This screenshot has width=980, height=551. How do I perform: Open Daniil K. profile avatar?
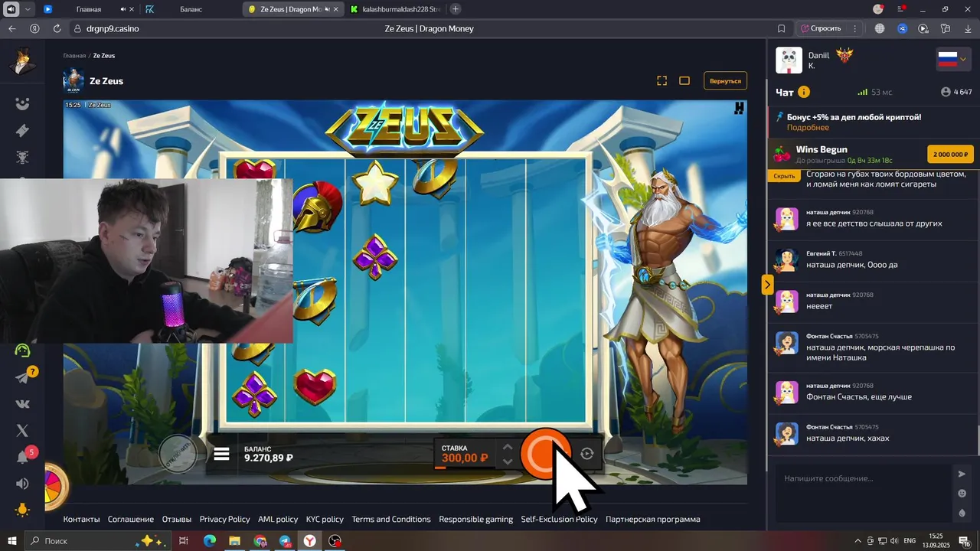[x=789, y=60]
